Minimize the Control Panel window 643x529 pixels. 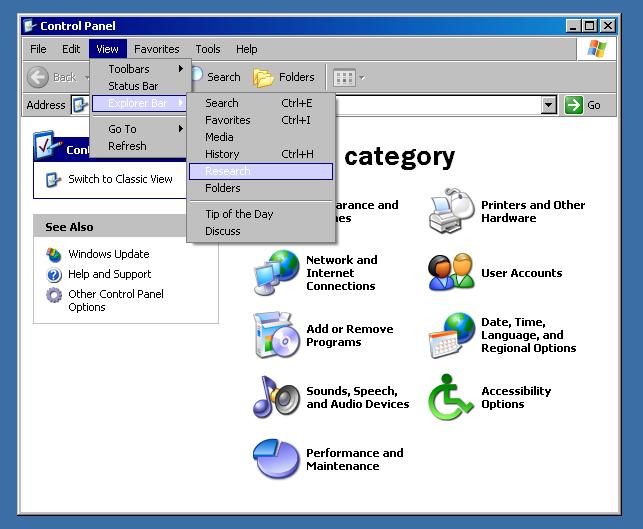573,26
